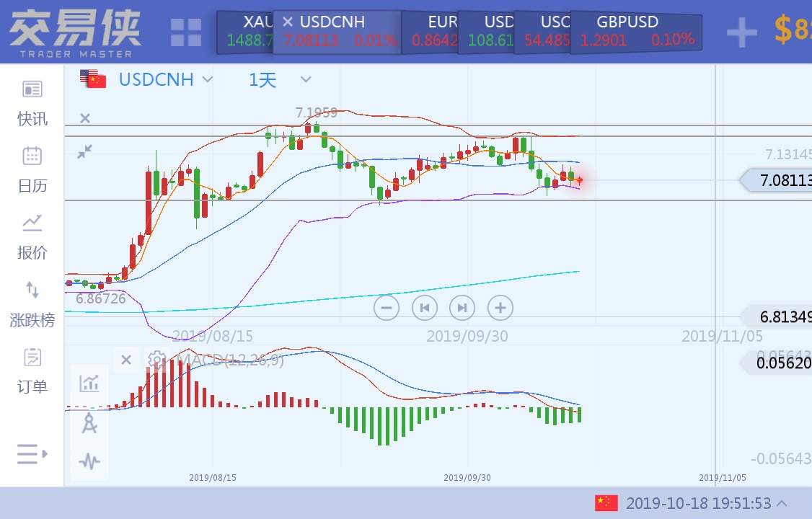This screenshot has height=519, width=812.
Task: Open the 快讯 news section
Action: pyautogui.click(x=32, y=103)
